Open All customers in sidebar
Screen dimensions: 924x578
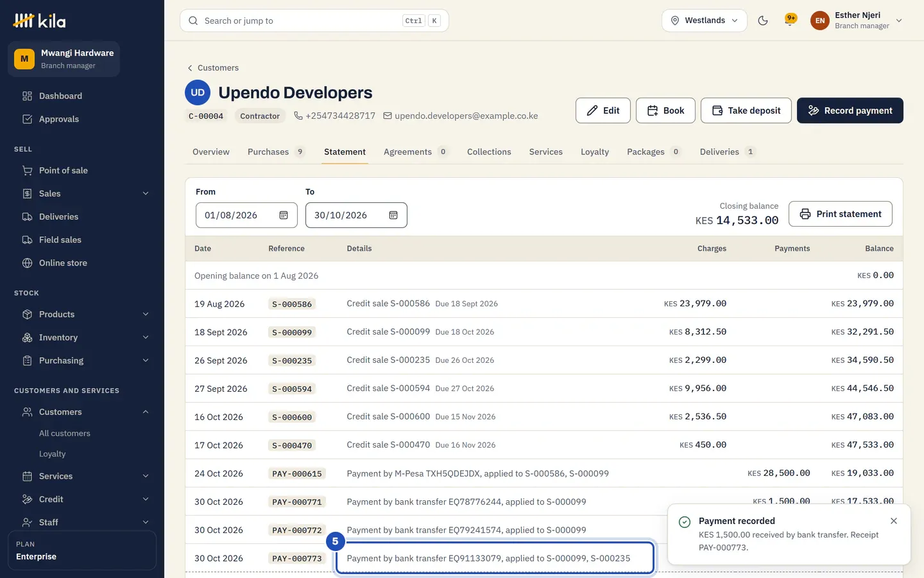click(x=65, y=433)
